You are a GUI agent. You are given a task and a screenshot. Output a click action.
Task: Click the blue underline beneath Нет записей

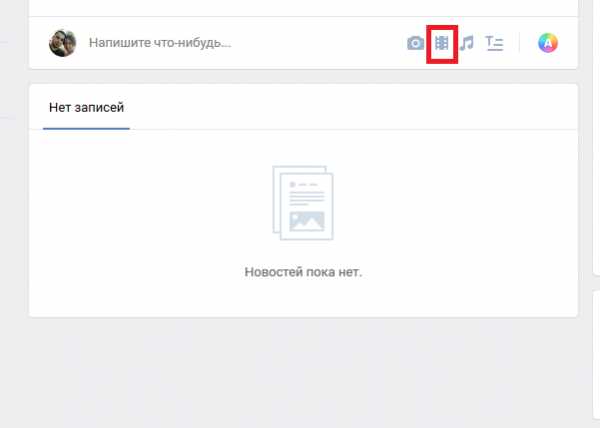[x=86, y=129]
